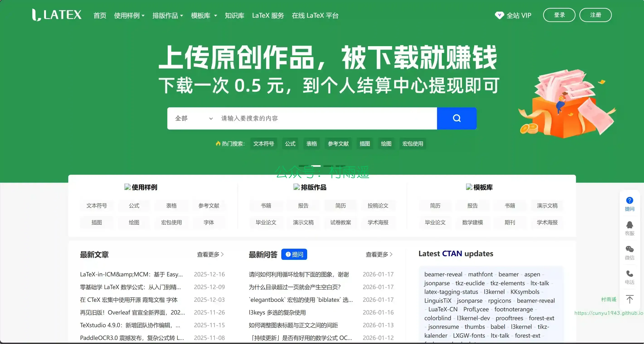This screenshot has height=344, width=644.
Task: Select the active carousel slide indicator
Action: [x=316, y=166]
